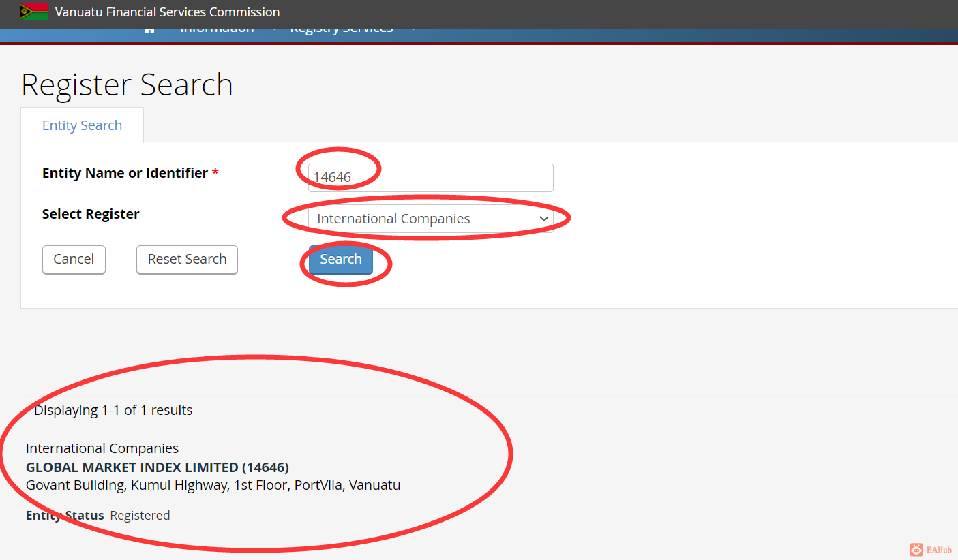Open the GLOBAL MARKET INDEX LIMITED (14646) result link
The height and width of the screenshot is (560, 958).
coord(158,467)
